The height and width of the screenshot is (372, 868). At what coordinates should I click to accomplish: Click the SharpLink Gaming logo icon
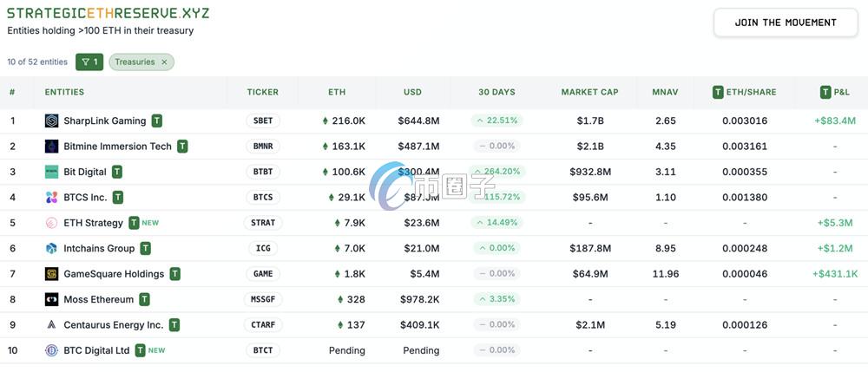(51, 121)
